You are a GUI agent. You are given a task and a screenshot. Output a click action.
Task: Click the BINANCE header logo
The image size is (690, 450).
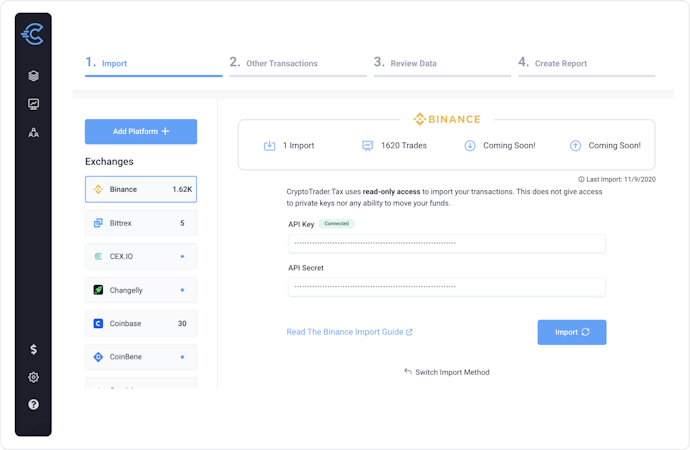click(447, 119)
